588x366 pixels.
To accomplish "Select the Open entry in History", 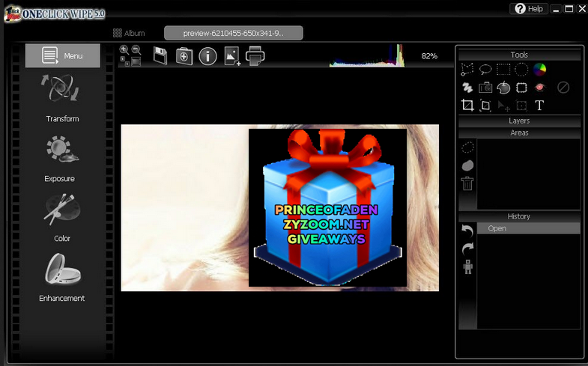I will 528,228.
